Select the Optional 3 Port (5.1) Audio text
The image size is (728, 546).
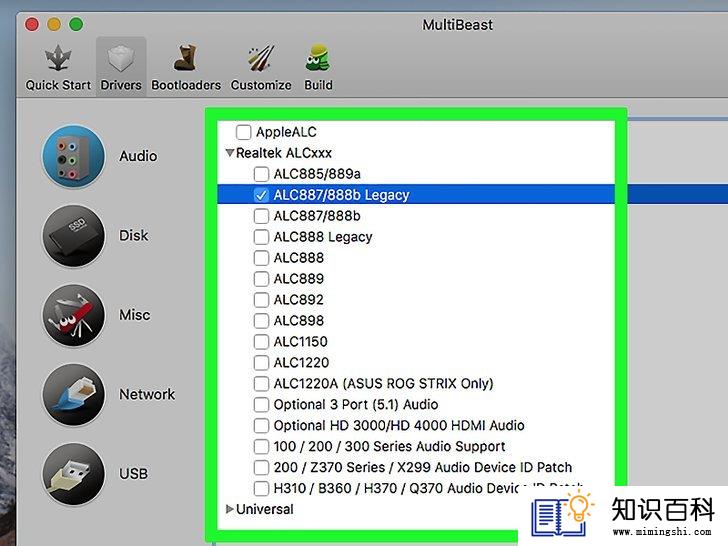point(356,404)
